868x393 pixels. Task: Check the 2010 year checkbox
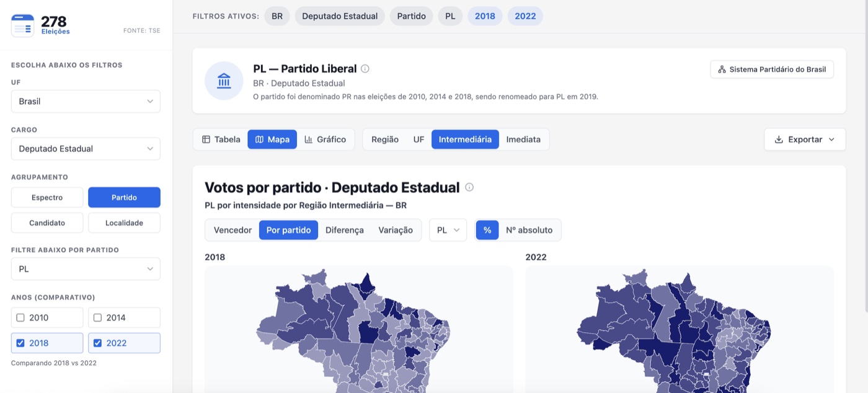click(20, 317)
